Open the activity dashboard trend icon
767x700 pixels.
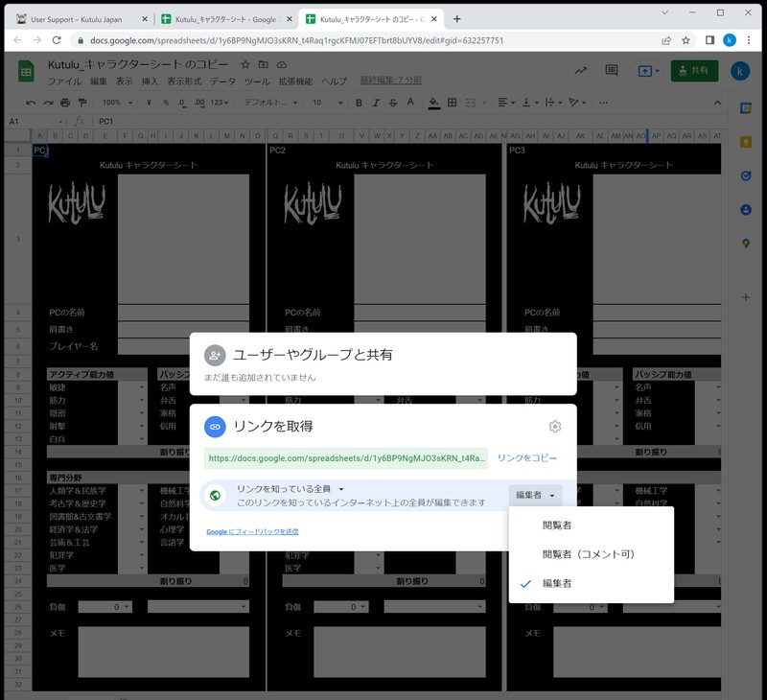(581, 71)
